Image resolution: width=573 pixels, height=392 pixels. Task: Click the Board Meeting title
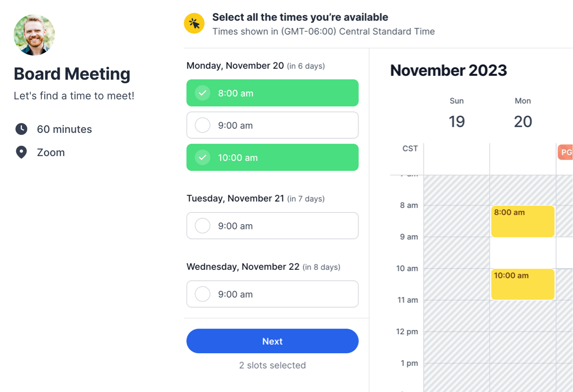point(72,74)
